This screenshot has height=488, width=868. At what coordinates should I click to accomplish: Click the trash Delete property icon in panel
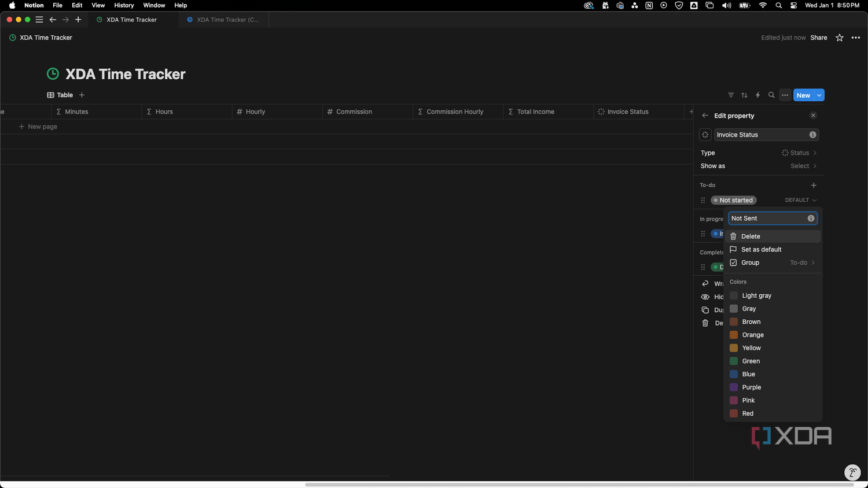click(705, 323)
